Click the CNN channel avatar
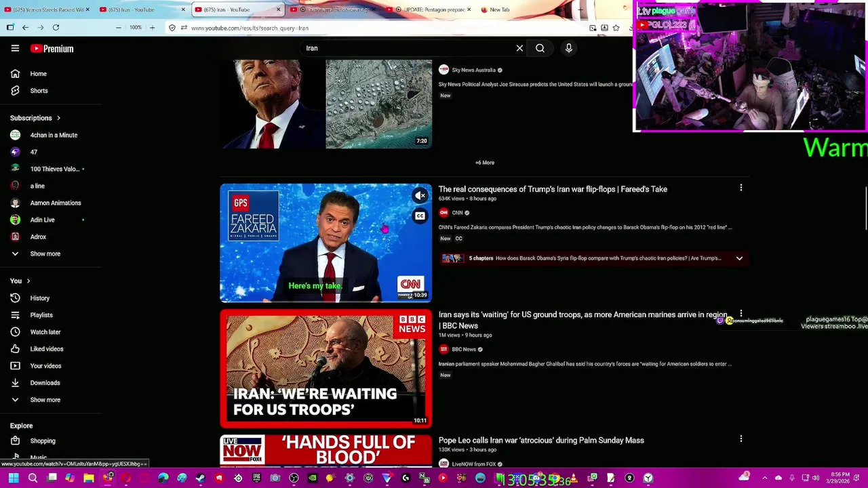The height and width of the screenshot is (488, 868). 443,213
